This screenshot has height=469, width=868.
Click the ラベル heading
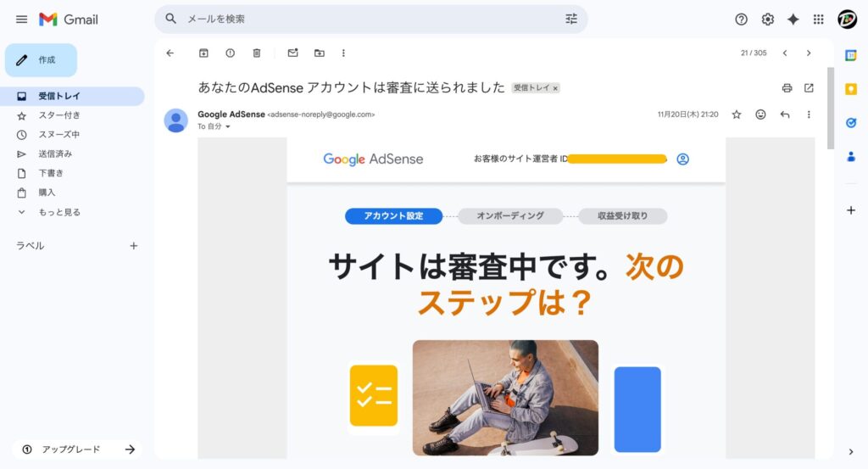[30, 246]
